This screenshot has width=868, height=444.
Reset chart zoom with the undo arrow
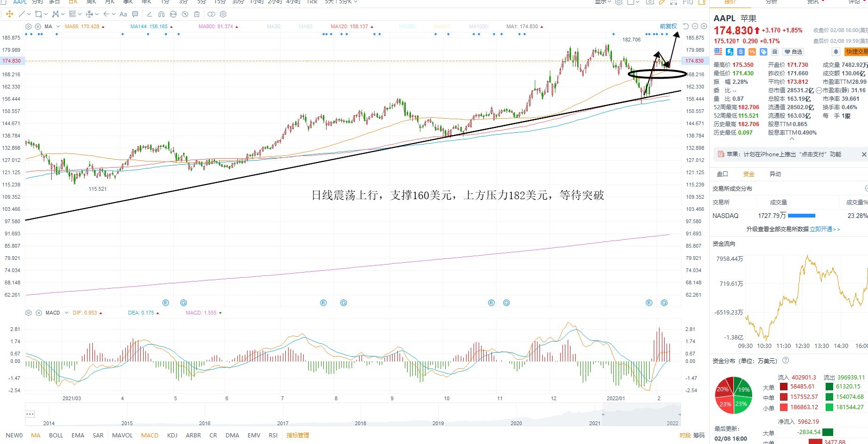click(x=686, y=26)
